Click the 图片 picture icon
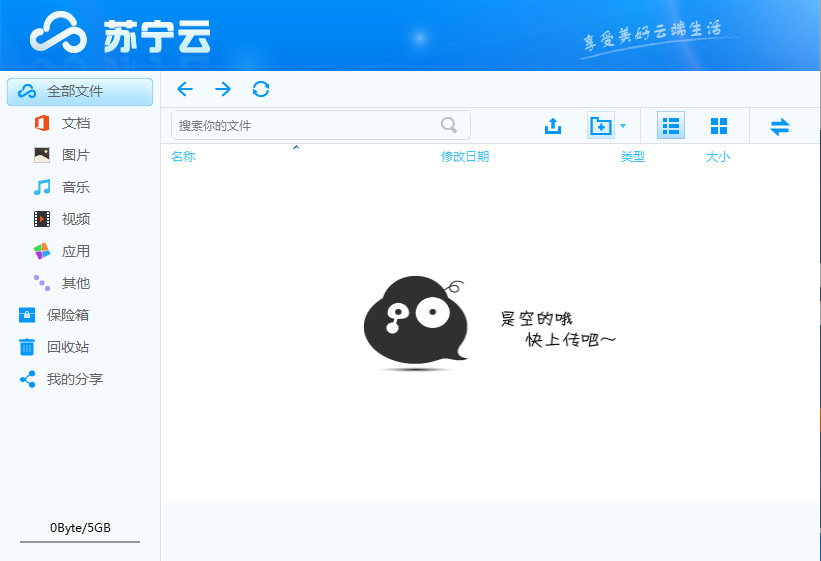Viewport: 821px width, 561px height. 42,155
